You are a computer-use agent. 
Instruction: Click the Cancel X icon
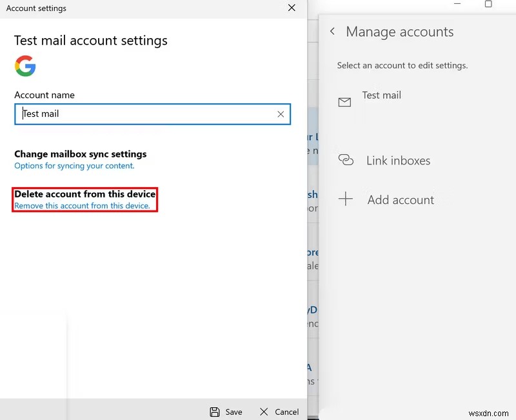point(263,412)
